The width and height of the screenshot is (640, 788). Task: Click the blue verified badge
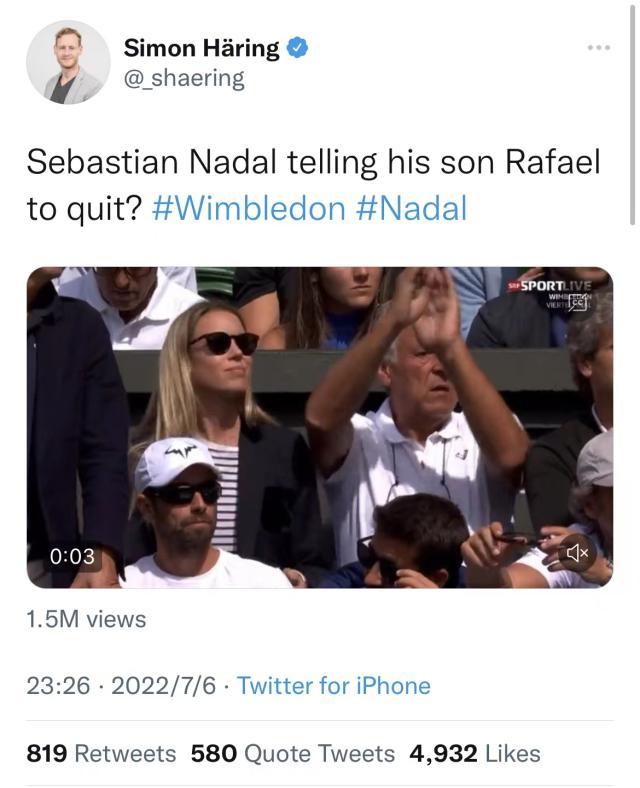tap(298, 47)
